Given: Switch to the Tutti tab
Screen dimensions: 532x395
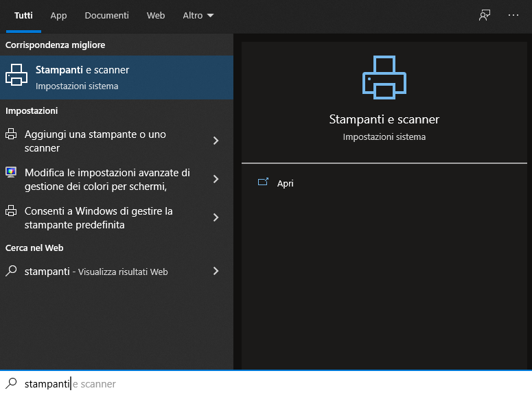Looking at the screenshot, I should pos(23,16).
